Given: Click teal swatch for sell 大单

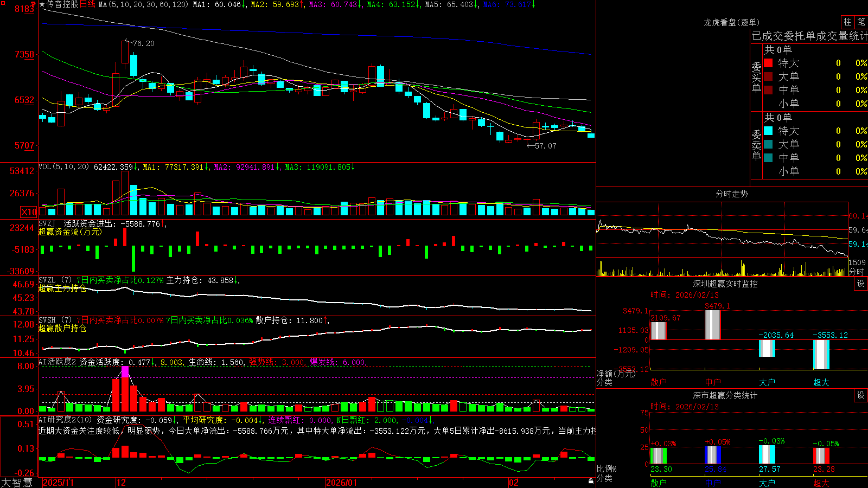Looking at the screenshot, I should point(768,144).
